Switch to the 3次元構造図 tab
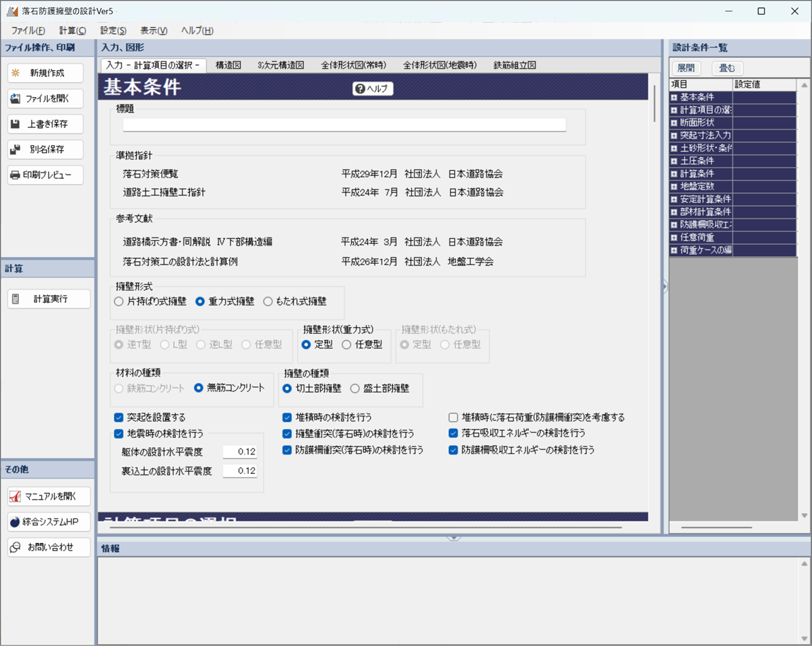 point(280,65)
